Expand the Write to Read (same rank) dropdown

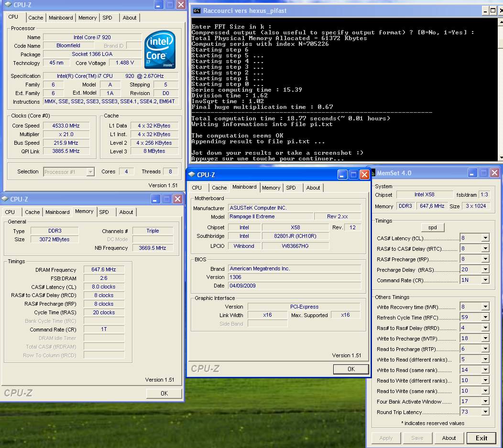[485, 370]
